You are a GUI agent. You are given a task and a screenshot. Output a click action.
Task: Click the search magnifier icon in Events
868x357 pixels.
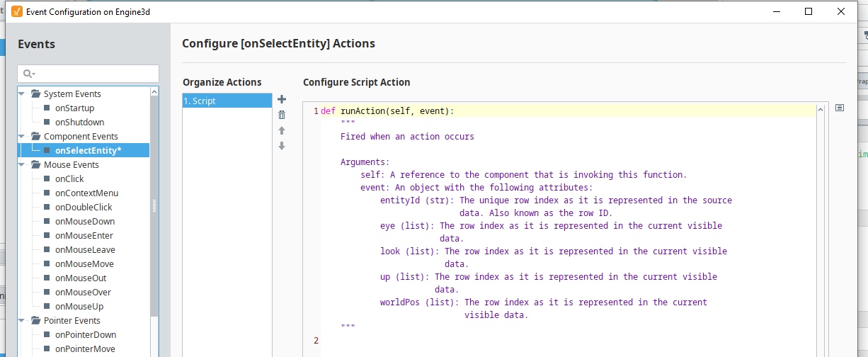pyautogui.click(x=28, y=74)
